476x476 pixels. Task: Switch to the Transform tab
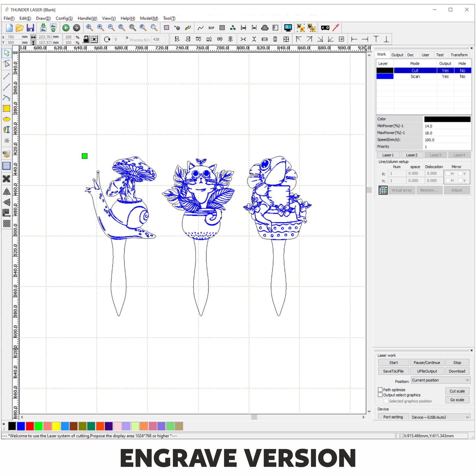click(x=459, y=55)
